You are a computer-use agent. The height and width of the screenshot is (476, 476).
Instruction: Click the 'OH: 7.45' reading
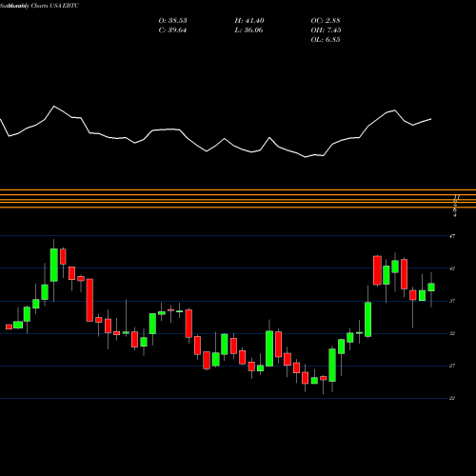pos(326,30)
